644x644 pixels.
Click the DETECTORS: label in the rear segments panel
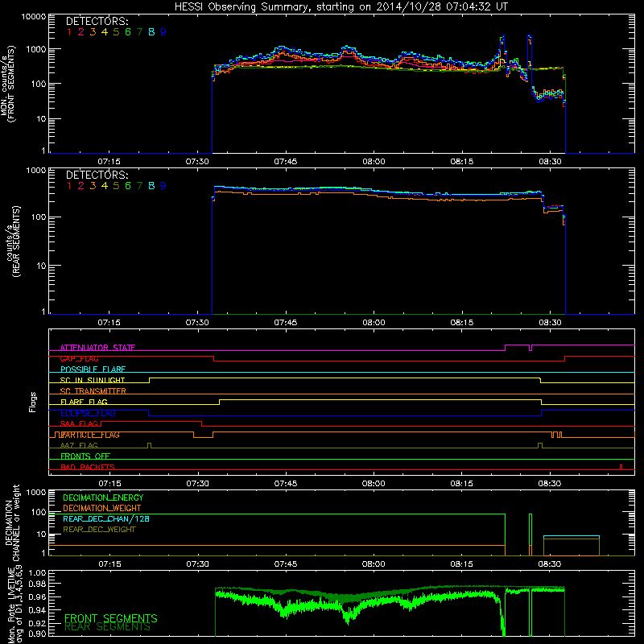point(97,175)
